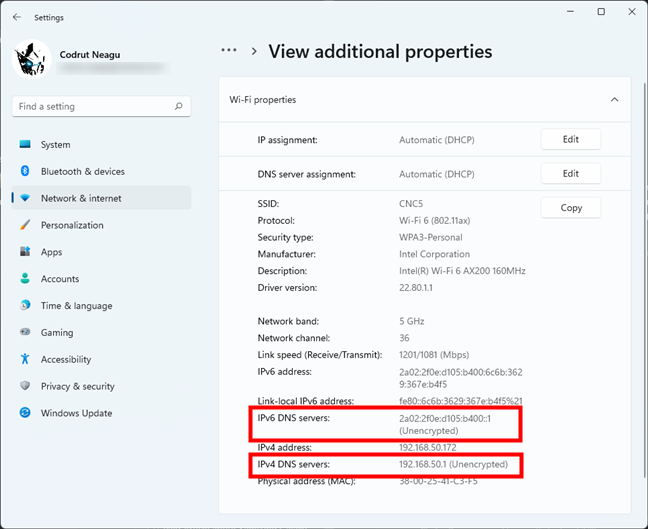Collapse the Wi-Fi properties section
648x529 pixels.
pos(615,100)
